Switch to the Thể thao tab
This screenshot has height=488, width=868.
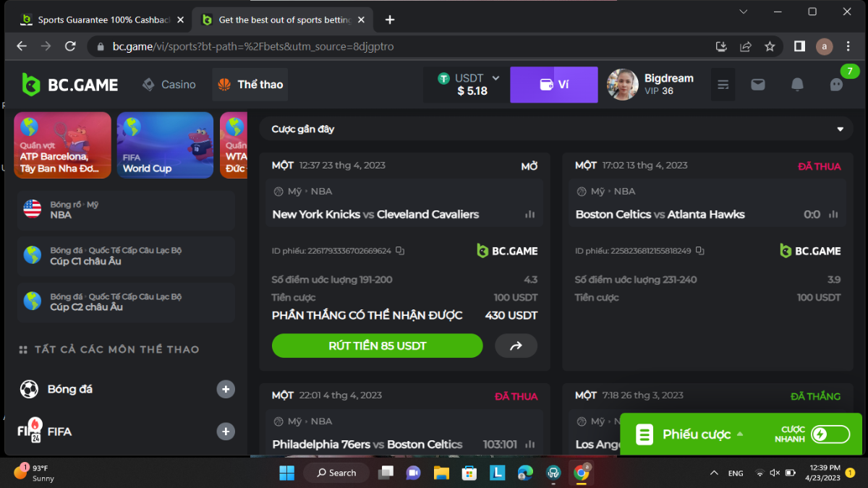[x=250, y=85]
